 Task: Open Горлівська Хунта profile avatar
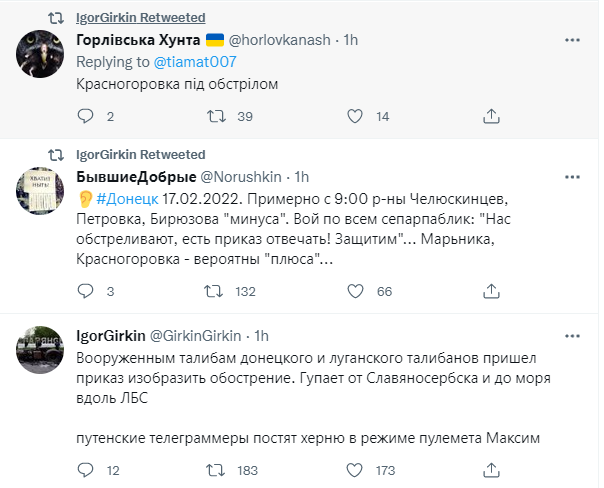41,54
